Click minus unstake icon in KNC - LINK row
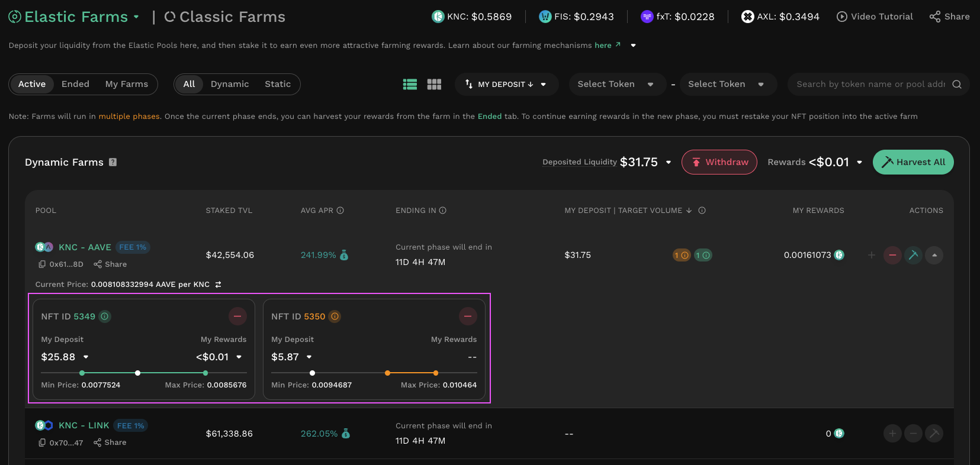The width and height of the screenshot is (980, 465). tap(913, 434)
